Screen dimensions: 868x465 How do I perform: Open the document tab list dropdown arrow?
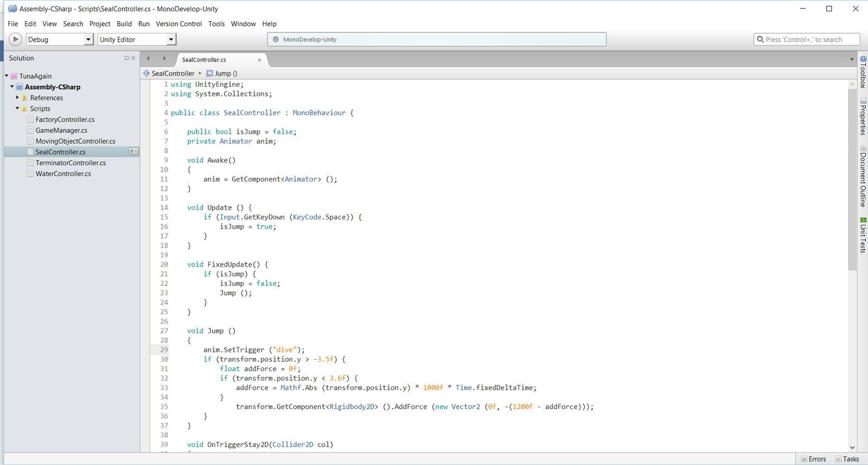(x=852, y=60)
